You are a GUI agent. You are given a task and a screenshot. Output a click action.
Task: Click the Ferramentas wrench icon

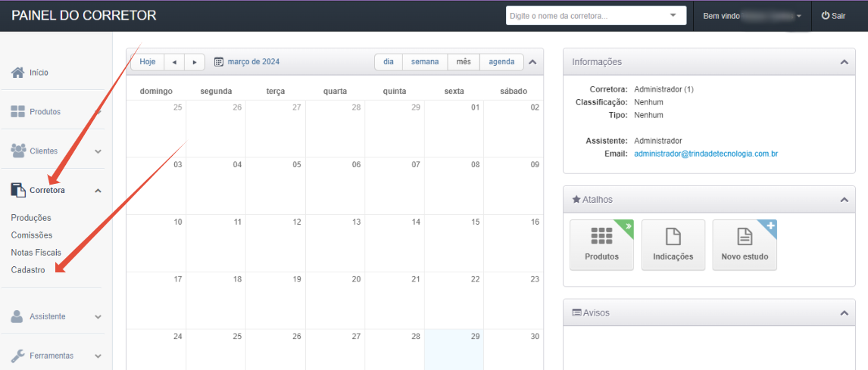(17, 356)
